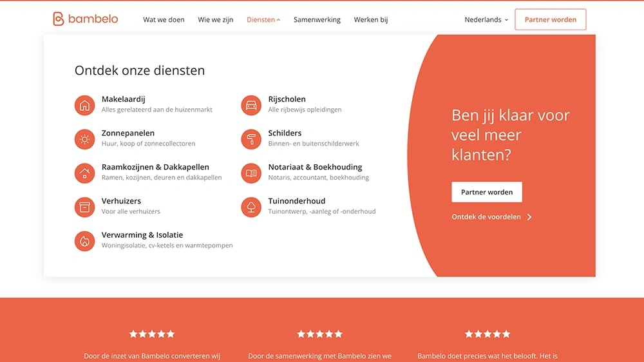Viewport: 644px width, 362px height.
Task: Open the Tuinonderhoud service title
Action: click(x=296, y=201)
